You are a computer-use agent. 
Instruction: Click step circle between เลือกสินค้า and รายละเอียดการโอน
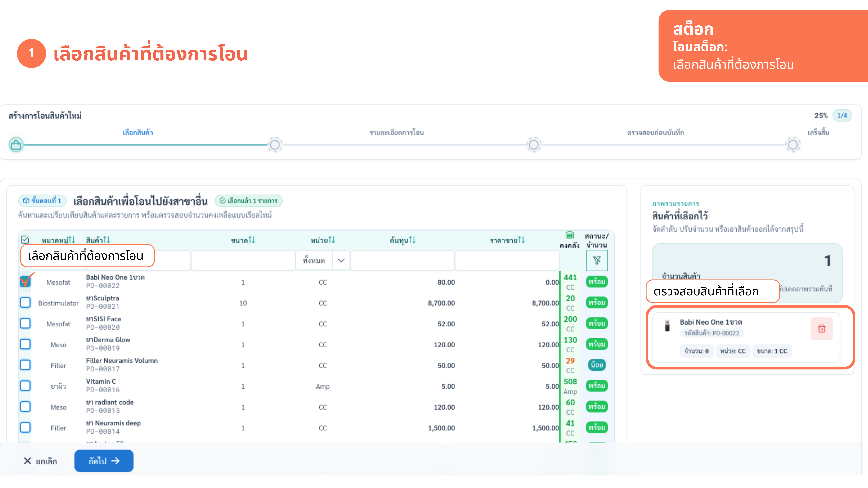click(275, 145)
